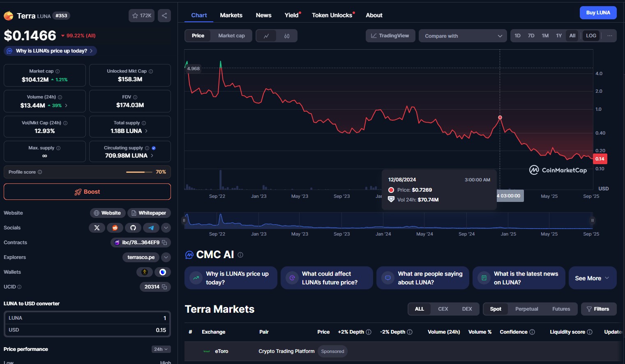Open market Filters
The height and width of the screenshot is (364, 625).
(x=599, y=309)
